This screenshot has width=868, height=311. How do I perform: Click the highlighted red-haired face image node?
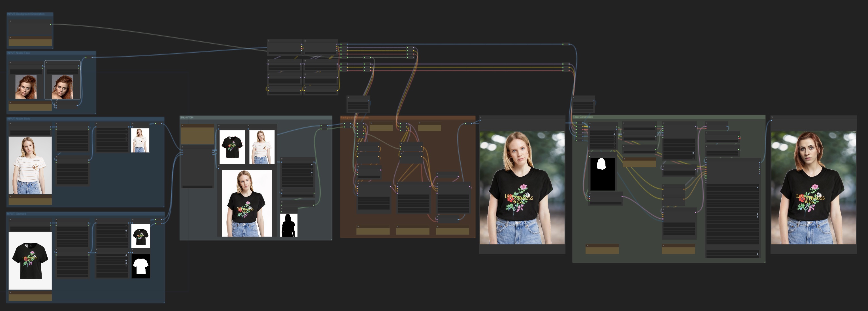[62, 87]
